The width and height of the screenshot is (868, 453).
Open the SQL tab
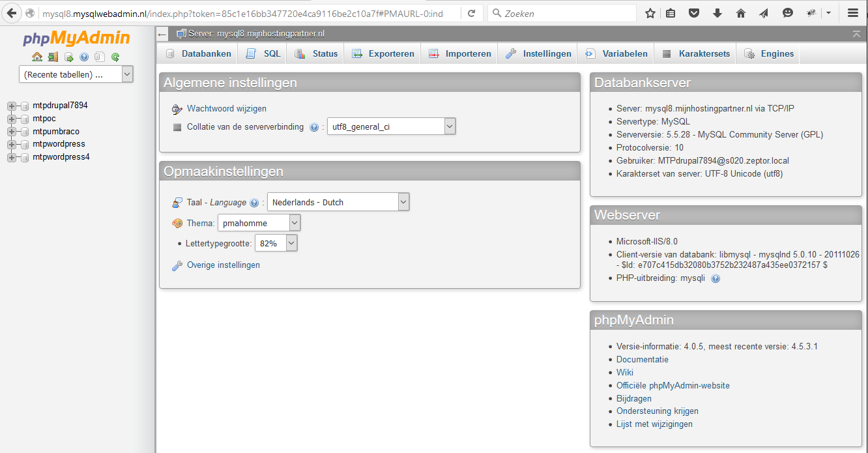point(263,54)
